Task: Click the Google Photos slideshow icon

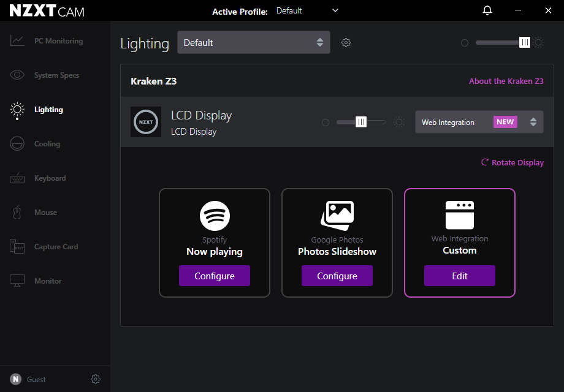Action: point(337,216)
